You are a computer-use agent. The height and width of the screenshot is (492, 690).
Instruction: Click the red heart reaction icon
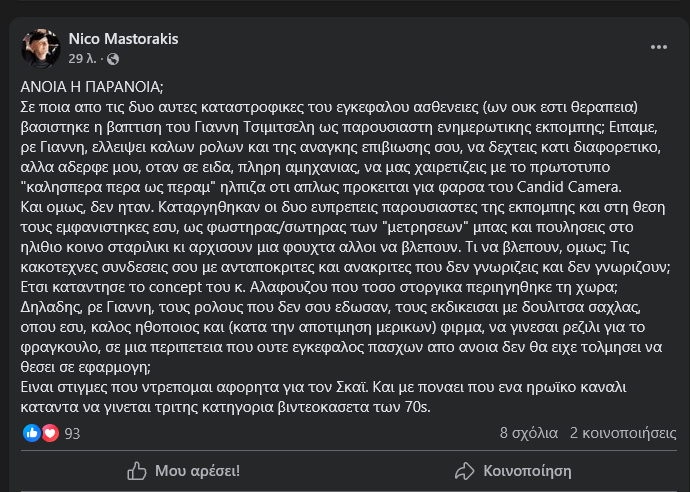point(50,433)
